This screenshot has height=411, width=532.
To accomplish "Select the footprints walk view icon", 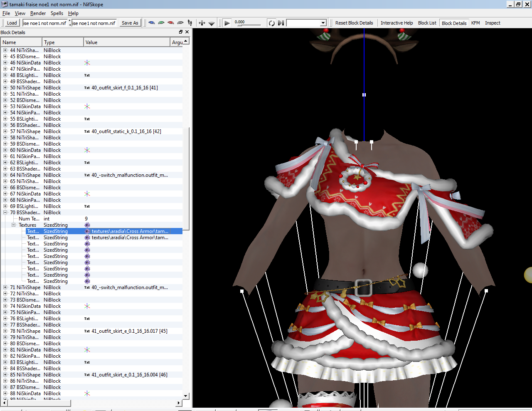I will [190, 23].
